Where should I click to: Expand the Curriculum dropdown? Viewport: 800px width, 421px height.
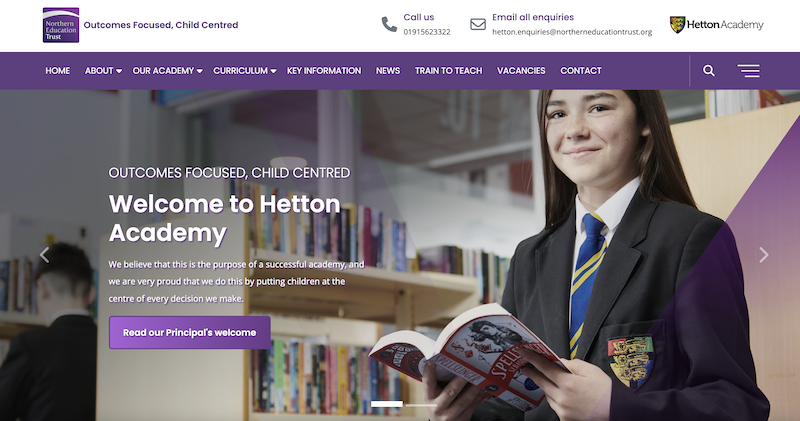coord(244,71)
